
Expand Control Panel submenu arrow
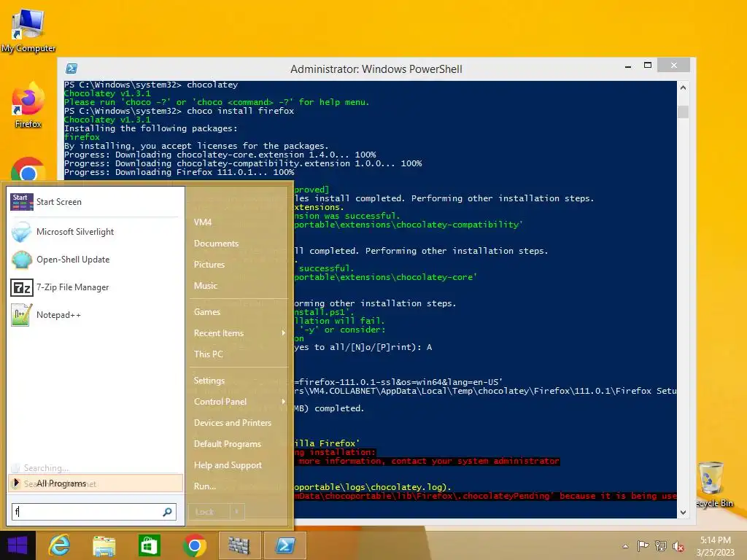pos(284,402)
